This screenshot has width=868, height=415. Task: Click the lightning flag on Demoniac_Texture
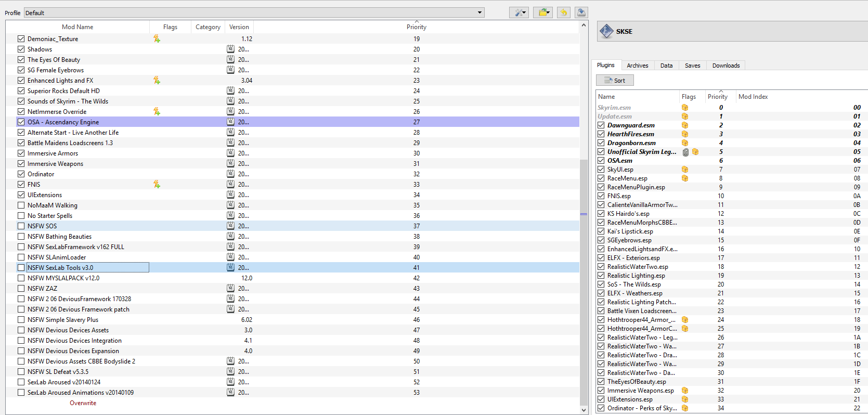[157, 38]
